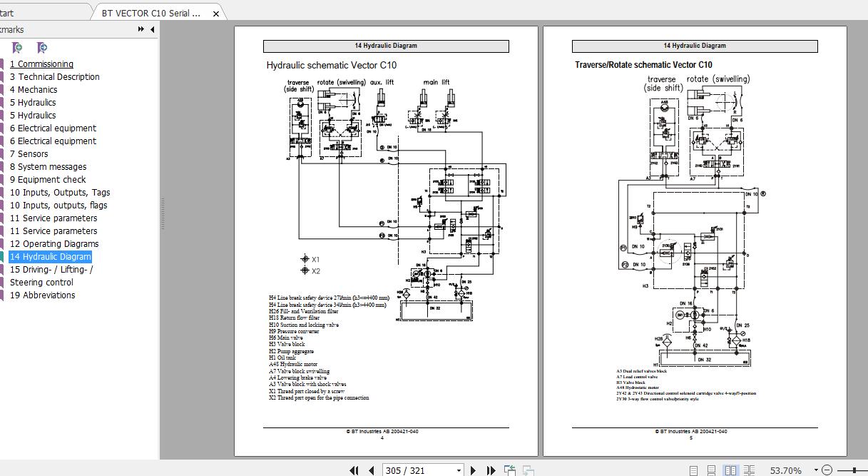Switch to continuous facing view

(749, 470)
